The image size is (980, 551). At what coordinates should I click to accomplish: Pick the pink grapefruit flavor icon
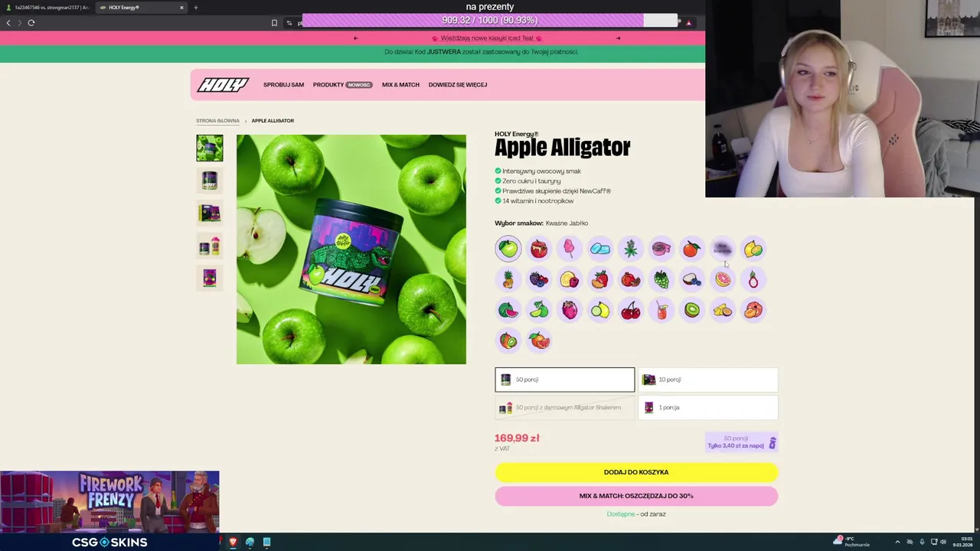723,279
